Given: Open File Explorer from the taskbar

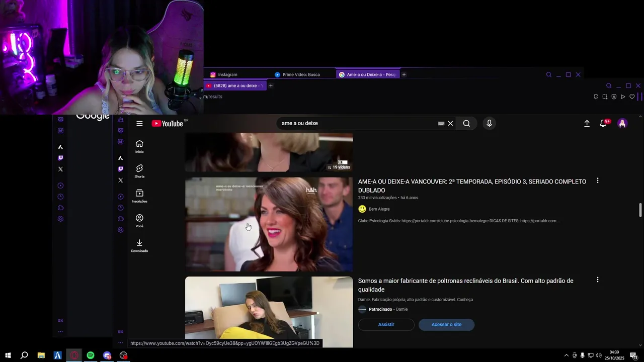Looking at the screenshot, I should 41,355.
